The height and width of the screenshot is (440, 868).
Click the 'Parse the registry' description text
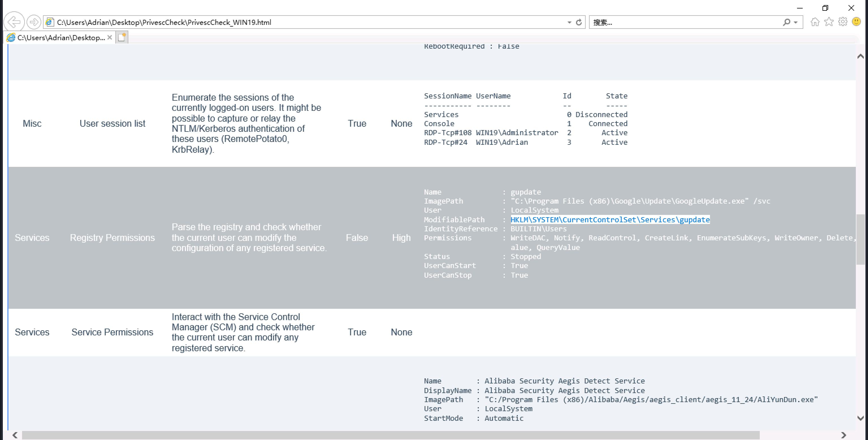coord(249,237)
